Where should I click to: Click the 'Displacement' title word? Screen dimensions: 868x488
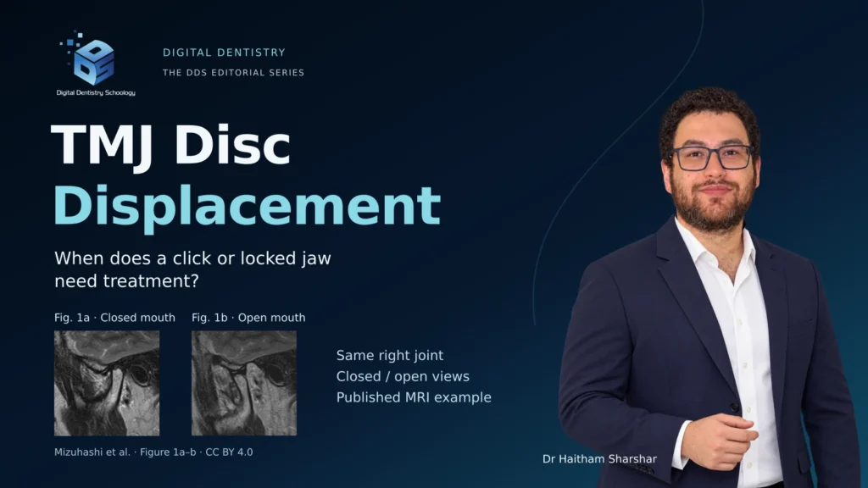pyautogui.click(x=247, y=208)
